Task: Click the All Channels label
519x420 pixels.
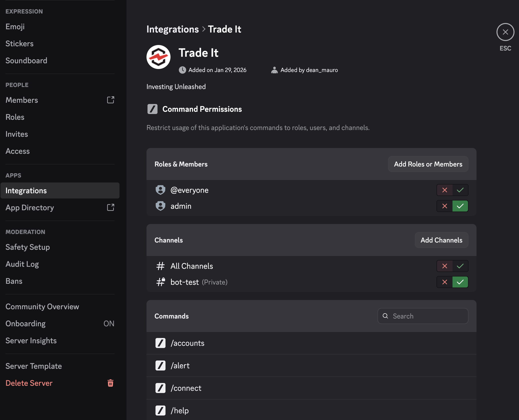Action: pos(192,266)
